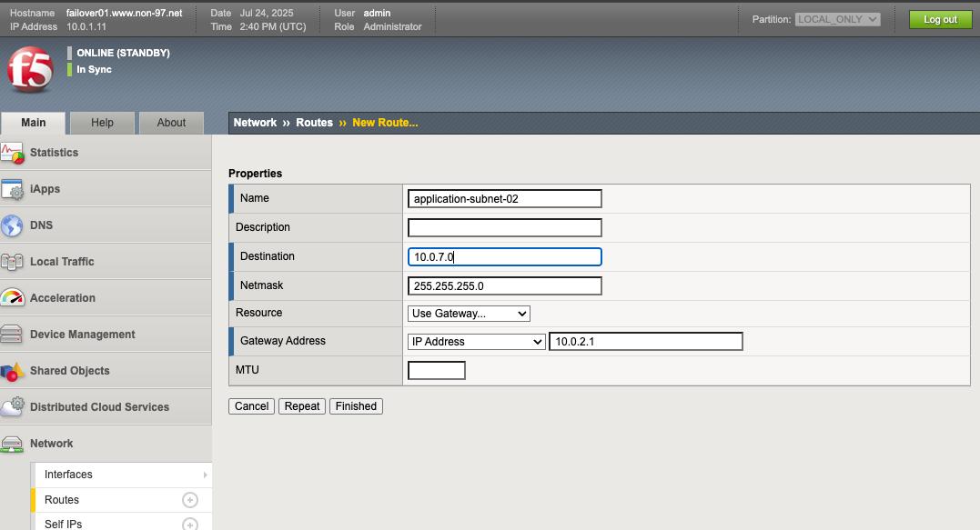Click the plus icon next to Self IPs
The width and height of the screenshot is (980, 530).
click(190, 525)
